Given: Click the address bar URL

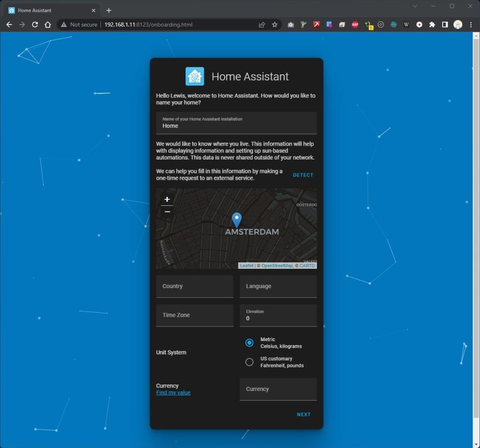Looking at the screenshot, I should (149, 25).
